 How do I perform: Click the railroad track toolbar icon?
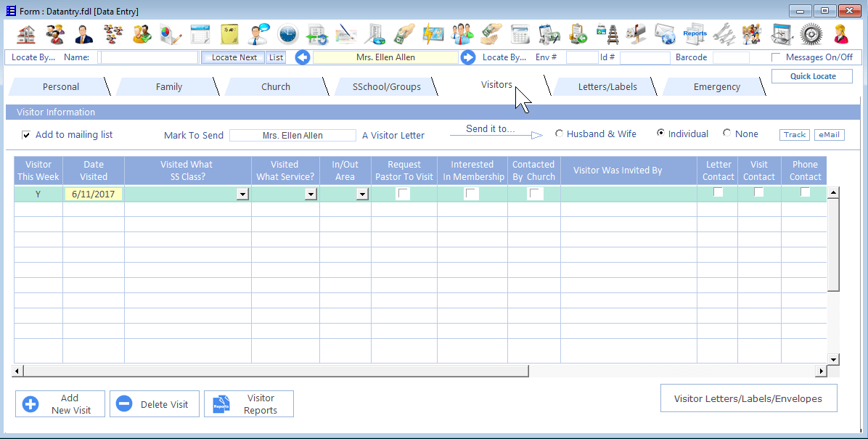[x=607, y=34]
